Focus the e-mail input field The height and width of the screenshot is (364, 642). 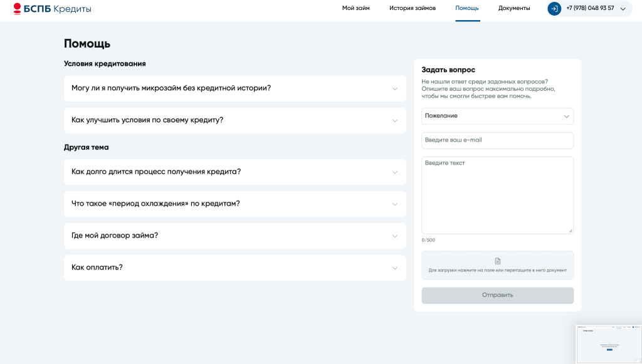pyautogui.click(x=497, y=140)
